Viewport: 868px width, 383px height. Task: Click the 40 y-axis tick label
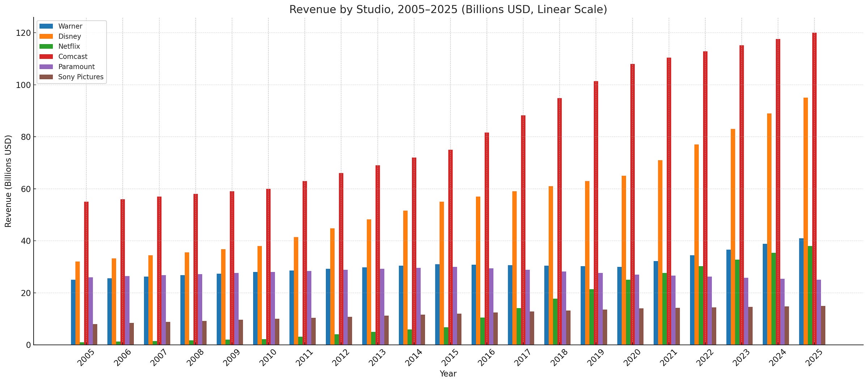(26, 241)
